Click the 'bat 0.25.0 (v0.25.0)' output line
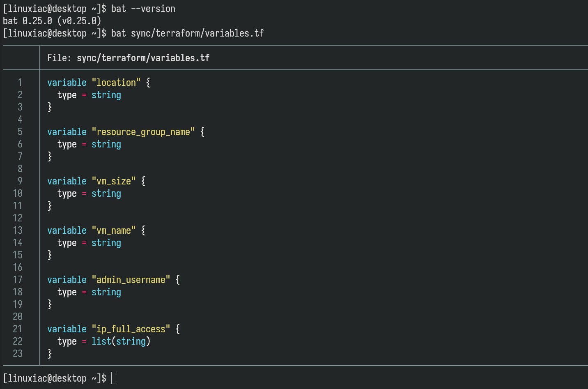The height and width of the screenshot is (389, 588). point(52,21)
